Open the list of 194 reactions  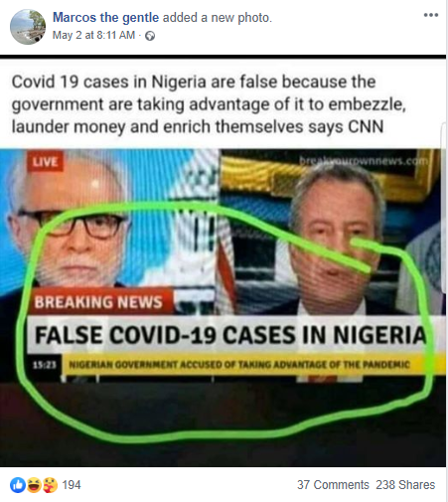tap(72, 485)
